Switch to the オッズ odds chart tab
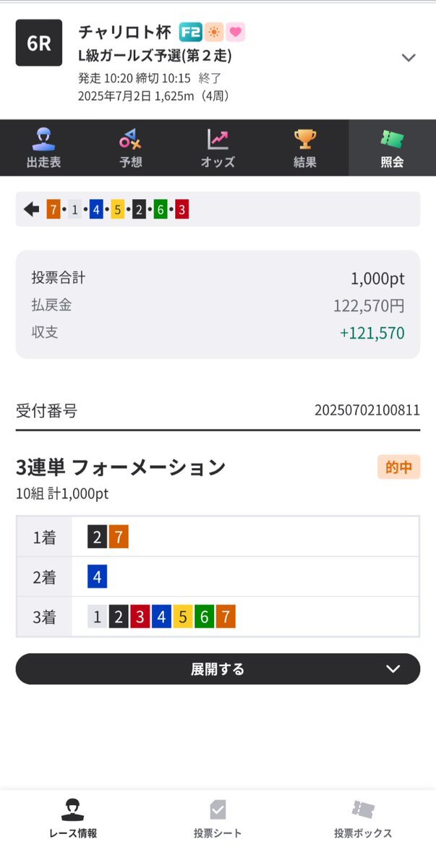Image resolution: width=436 pixels, height=868 pixels. pos(218,148)
